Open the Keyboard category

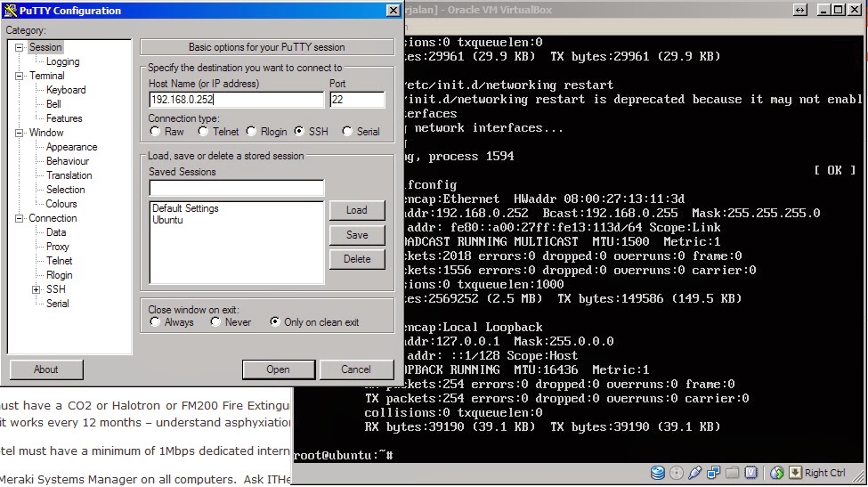pyautogui.click(x=66, y=90)
